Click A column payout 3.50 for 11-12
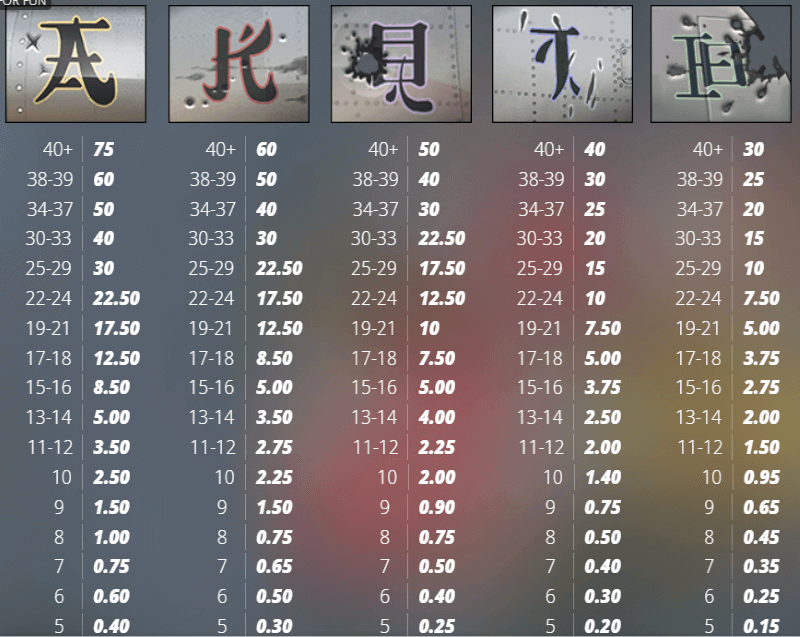800x637 pixels. (112, 448)
